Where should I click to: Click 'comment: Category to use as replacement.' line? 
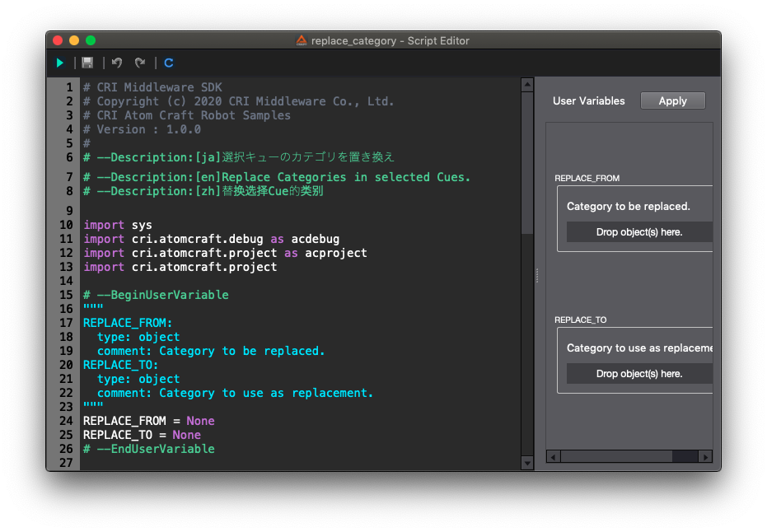[x=235, y=393]
